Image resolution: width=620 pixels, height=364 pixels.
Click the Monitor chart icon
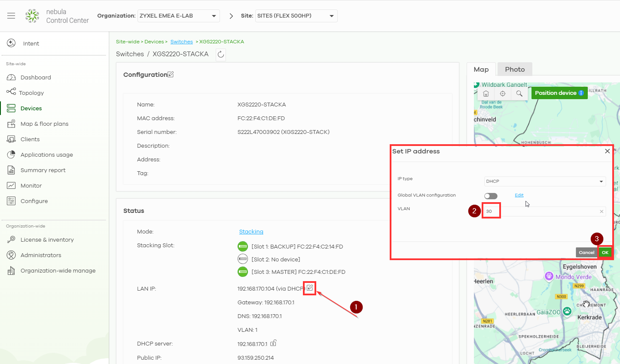[12, 185]
